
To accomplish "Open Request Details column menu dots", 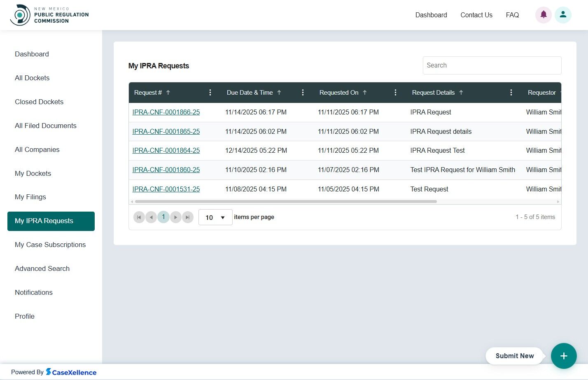I will [511, 93].
